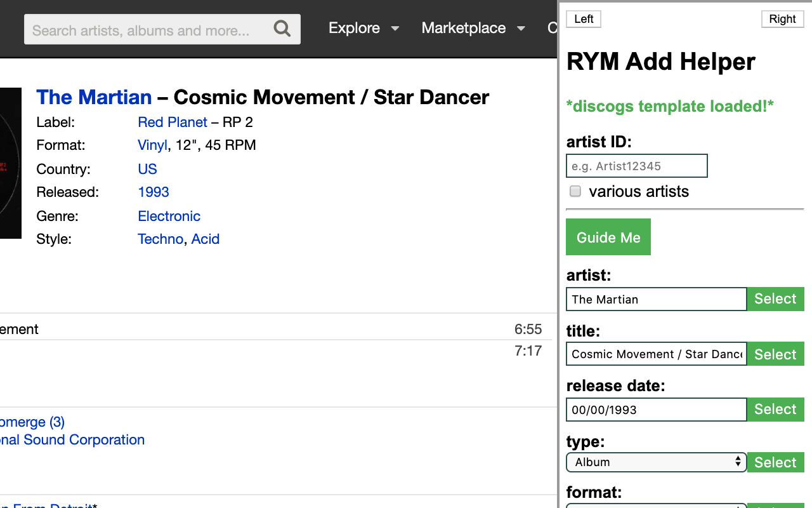This screenshot has height=508, width=812.
Task: Click Select next to title field
Action: [775, 354]
